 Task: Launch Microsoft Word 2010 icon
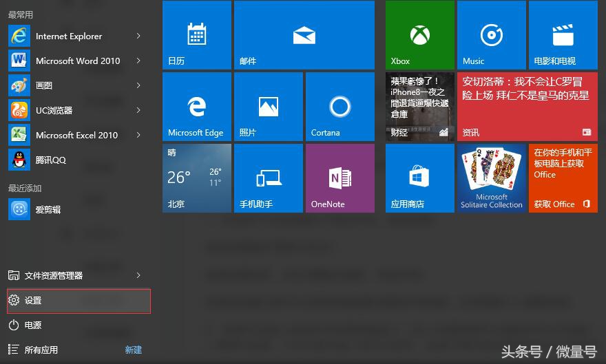point(19,61)
